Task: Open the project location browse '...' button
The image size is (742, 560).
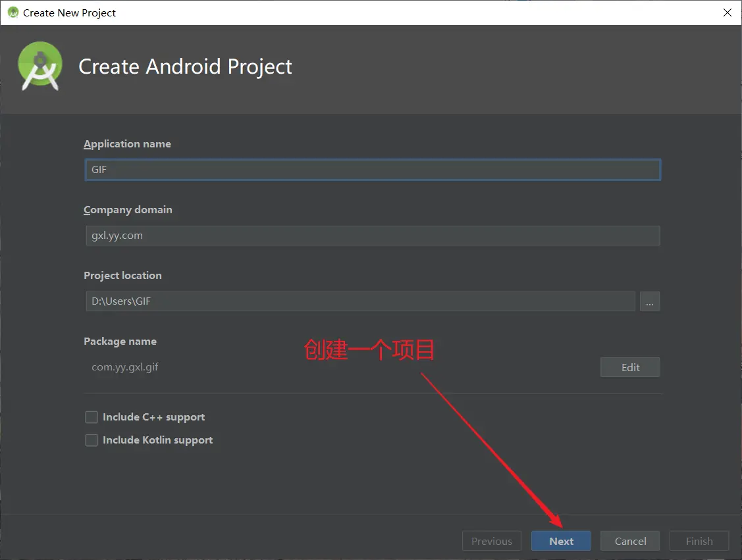Action: [649, 301]
